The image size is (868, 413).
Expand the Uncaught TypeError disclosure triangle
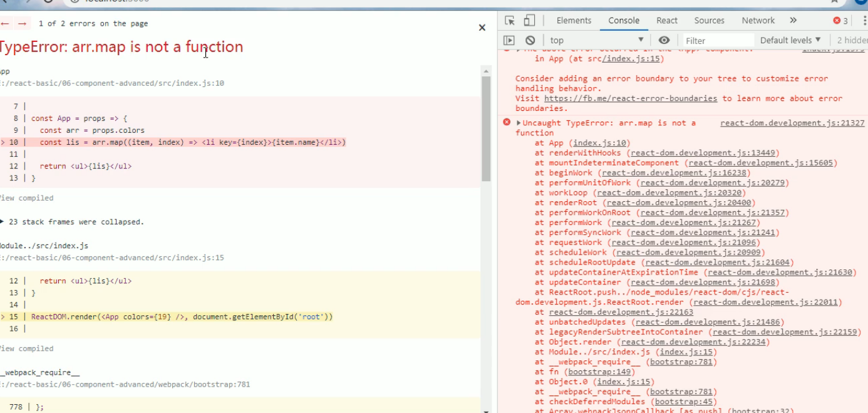pos(519,122)
